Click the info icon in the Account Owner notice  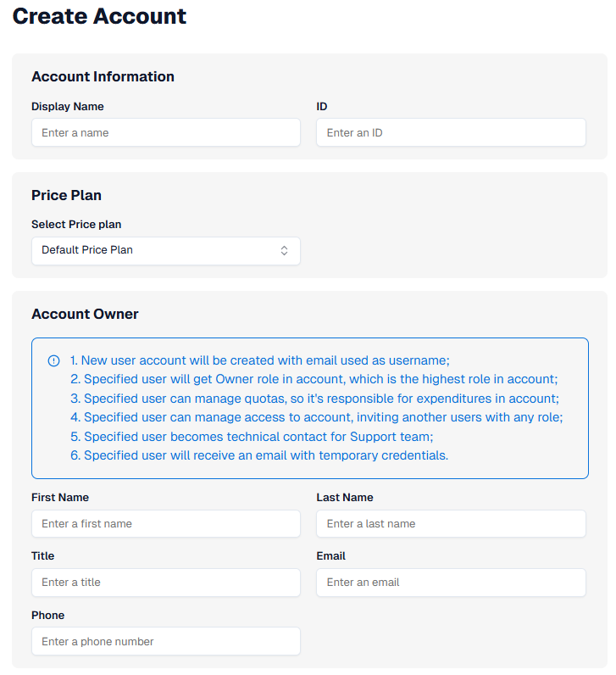[x=54, y=360]
